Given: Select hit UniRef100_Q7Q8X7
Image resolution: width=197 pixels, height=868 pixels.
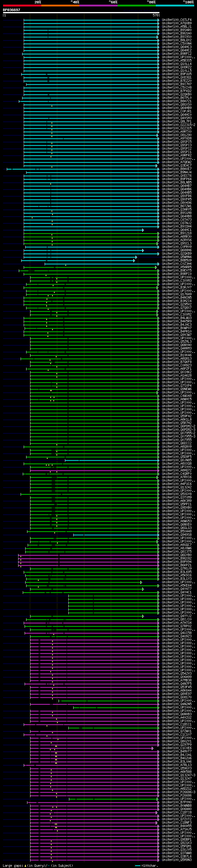Looking at the screenshot, I should (177, 308).
